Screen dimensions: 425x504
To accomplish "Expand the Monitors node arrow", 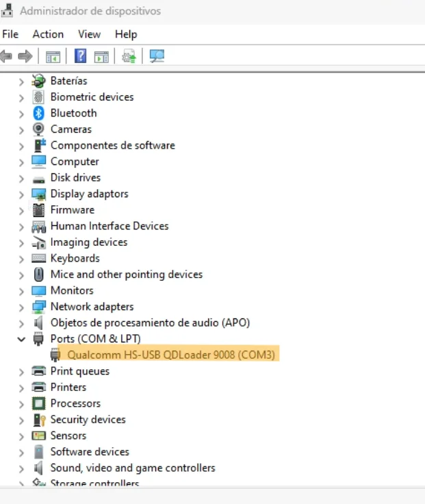I will 21,291.
